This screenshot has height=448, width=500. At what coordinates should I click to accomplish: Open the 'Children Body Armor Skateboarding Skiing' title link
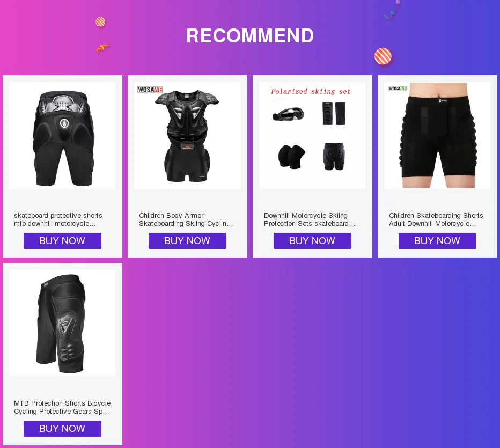tap(186, 219)
